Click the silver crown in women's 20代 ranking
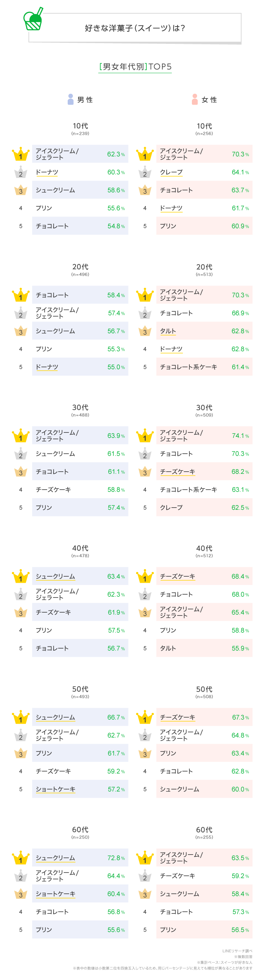 pyautogui.click(x=145, y=313)
